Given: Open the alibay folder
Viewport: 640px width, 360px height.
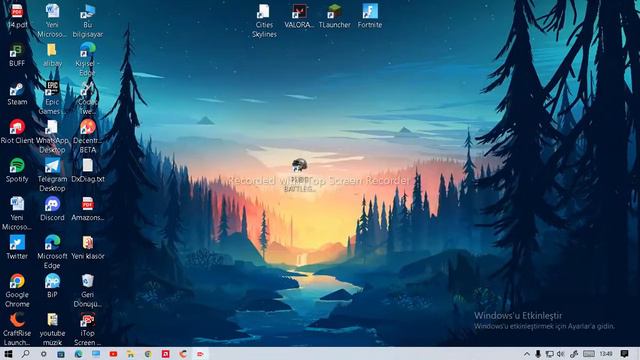Looking at the screenshot, I should click(52, 56).
